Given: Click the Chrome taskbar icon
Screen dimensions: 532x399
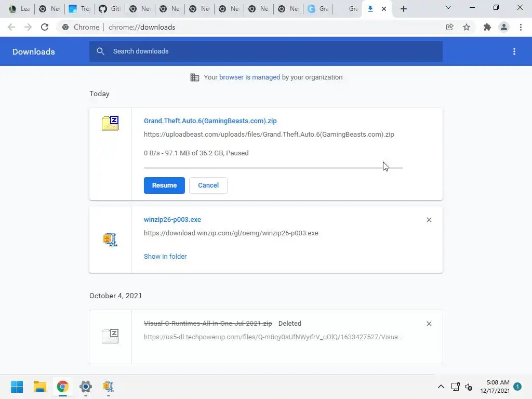Looking at the screenshot, I should click(x=62, y=387).
